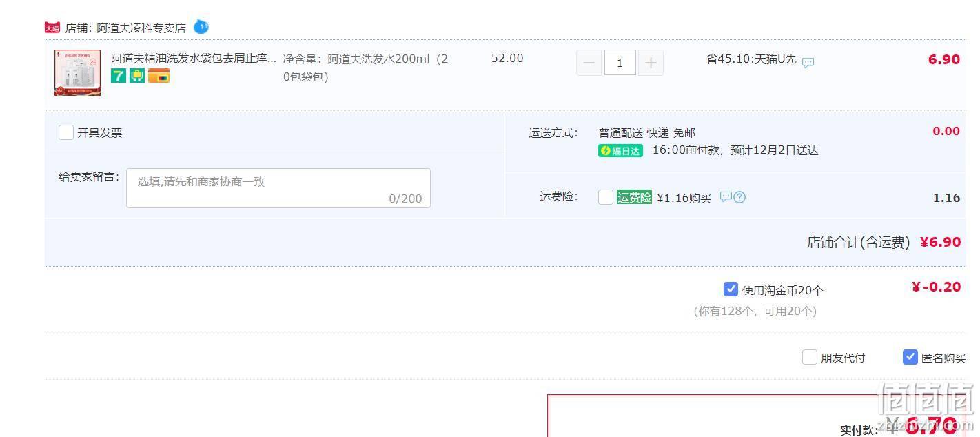
Task: Open the 运费险 comment bubble icon
Action: click(726, 196)
